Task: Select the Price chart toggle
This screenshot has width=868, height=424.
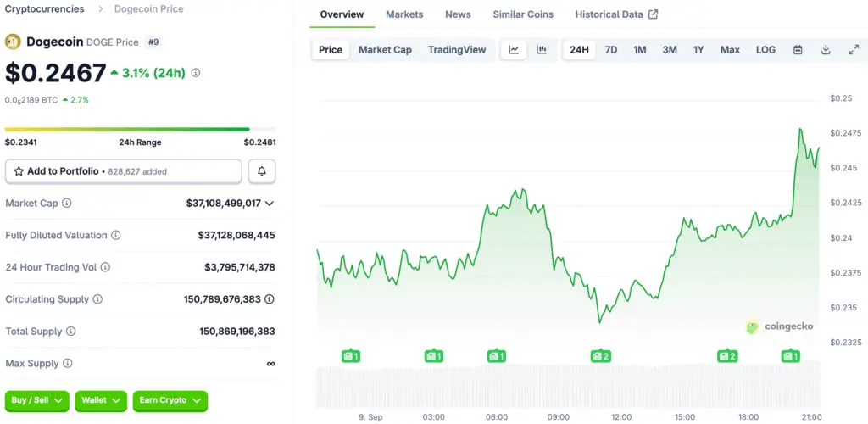Action: (x=331, y=50)
